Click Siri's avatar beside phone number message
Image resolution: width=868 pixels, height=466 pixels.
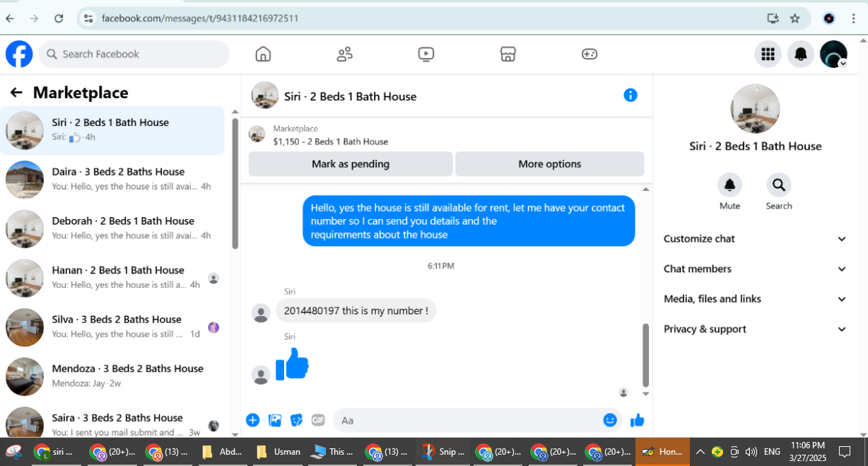tap(261, 313)
